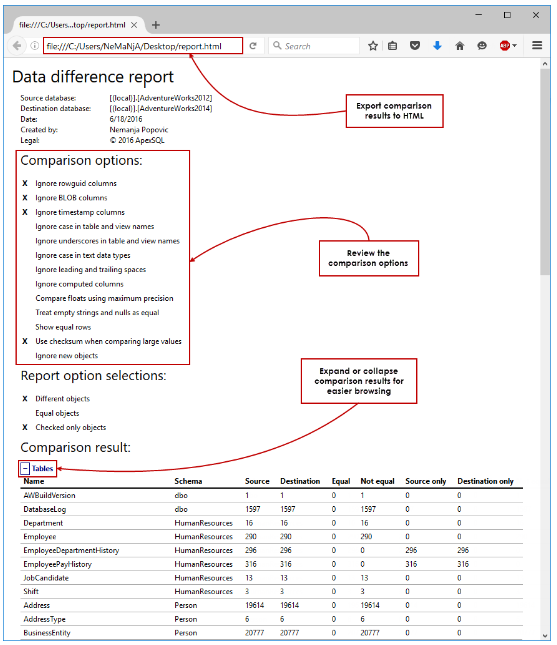
Task: Click 'Use checksum when comparing large values'
Action: coord(108,341)
